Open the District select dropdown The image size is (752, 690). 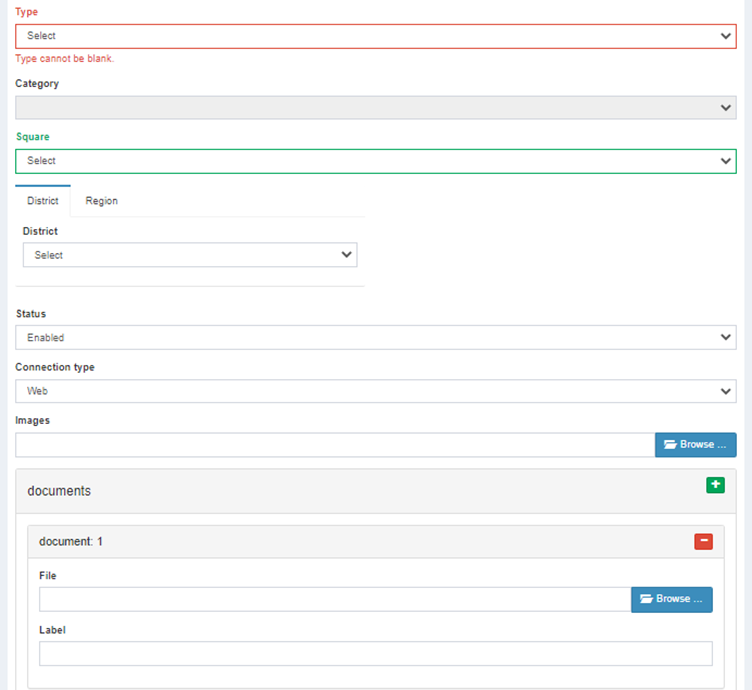point(189,255)
